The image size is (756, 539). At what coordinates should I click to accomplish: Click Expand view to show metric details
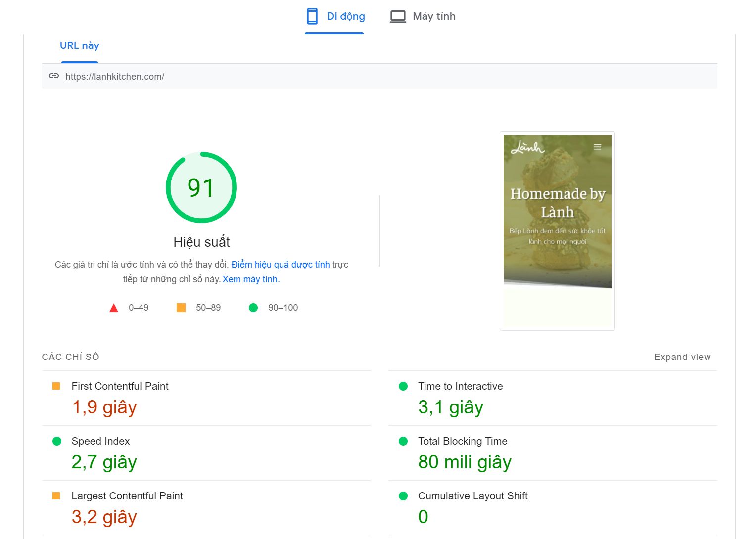pyautogui.click(x=682, y=357)
